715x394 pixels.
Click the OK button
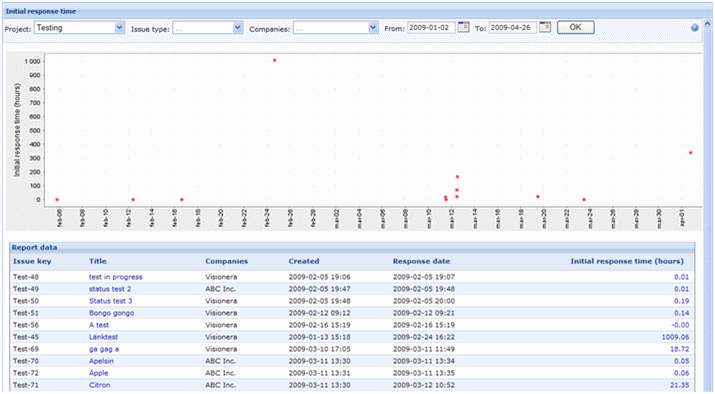575,27
